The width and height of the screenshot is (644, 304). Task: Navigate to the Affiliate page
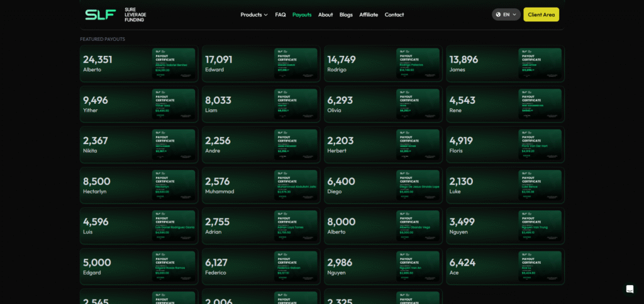(369, 14)
